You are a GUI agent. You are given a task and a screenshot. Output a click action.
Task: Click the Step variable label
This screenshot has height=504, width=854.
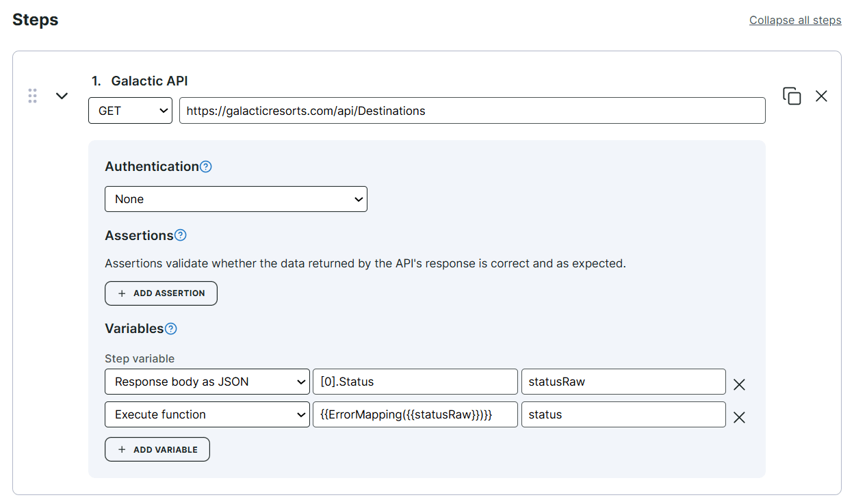point(140,358)
